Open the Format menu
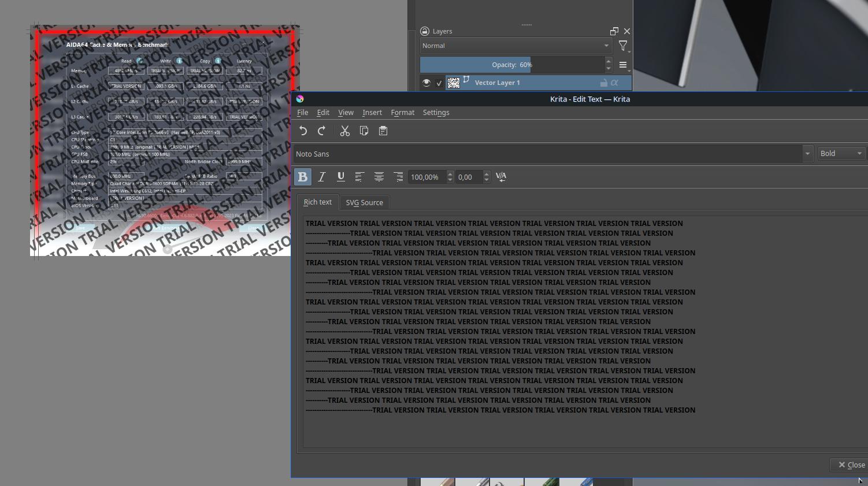This screenshot has height=486, width=868. [x=403, y=113]
